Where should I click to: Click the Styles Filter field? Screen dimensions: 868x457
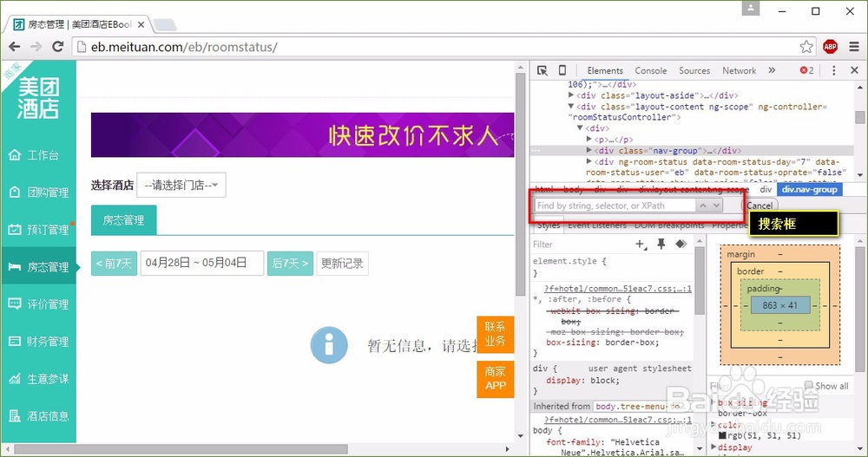[x=582, y=244]
